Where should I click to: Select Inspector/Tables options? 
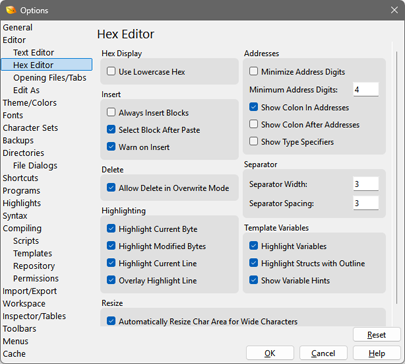point(34,316)
